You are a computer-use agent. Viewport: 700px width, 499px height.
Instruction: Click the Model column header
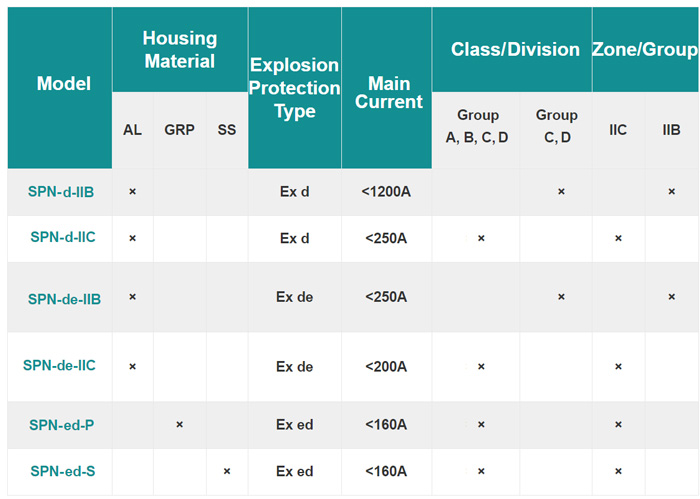pyautogui.click(x=63, y=84)
